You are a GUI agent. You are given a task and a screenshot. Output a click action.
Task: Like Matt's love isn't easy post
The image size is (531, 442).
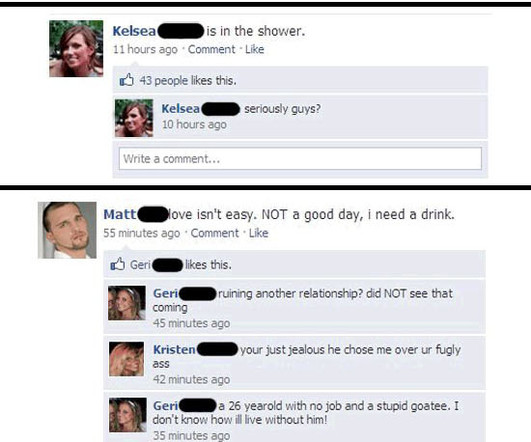(x=259, y=233)
